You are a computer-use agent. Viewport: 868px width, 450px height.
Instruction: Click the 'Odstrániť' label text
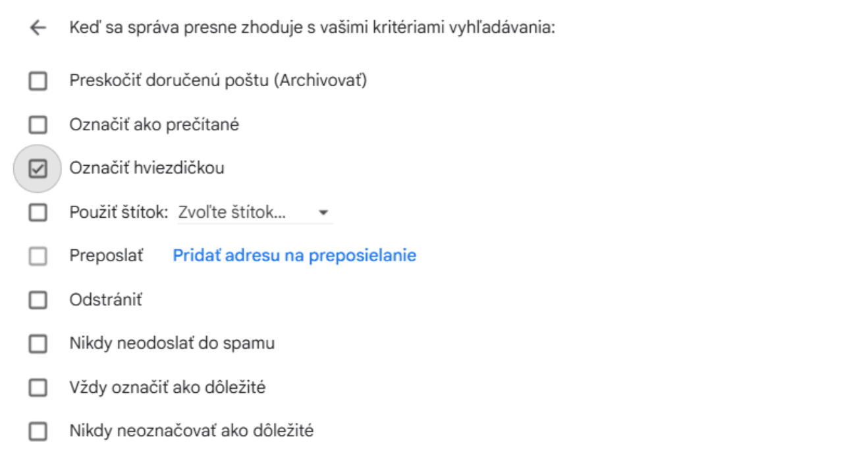(106, 300)
